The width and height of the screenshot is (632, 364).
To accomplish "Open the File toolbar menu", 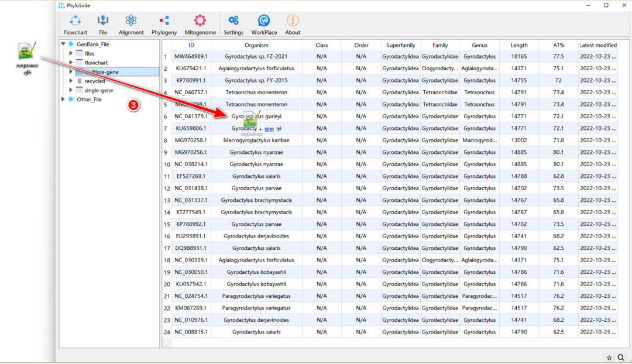I will pyautogui.click(x=103, y=25).
